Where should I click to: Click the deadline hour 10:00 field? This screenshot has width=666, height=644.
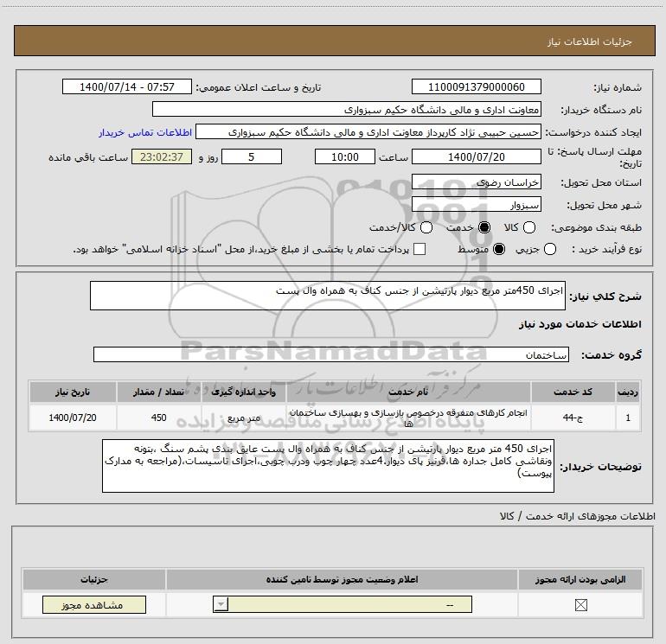click(345, 156)
